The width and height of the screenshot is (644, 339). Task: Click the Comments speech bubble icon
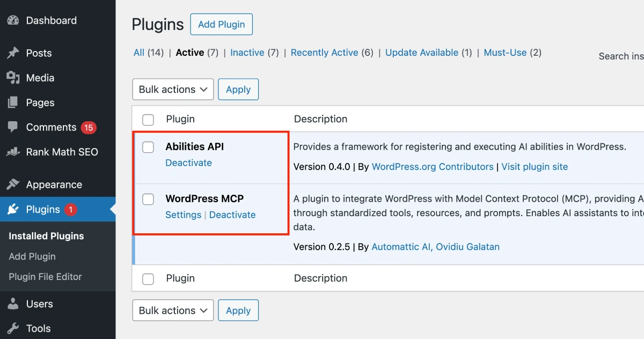[x=13, y=127]
